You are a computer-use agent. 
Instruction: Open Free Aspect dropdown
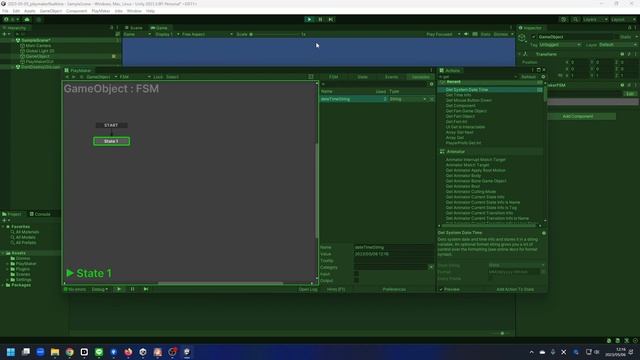[207, 34]
